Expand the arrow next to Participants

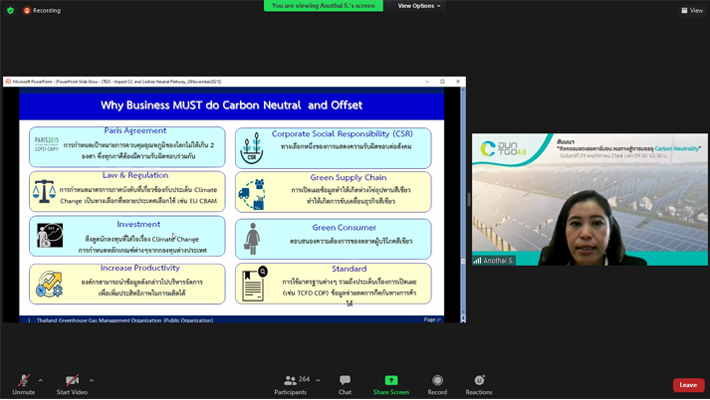318,380
